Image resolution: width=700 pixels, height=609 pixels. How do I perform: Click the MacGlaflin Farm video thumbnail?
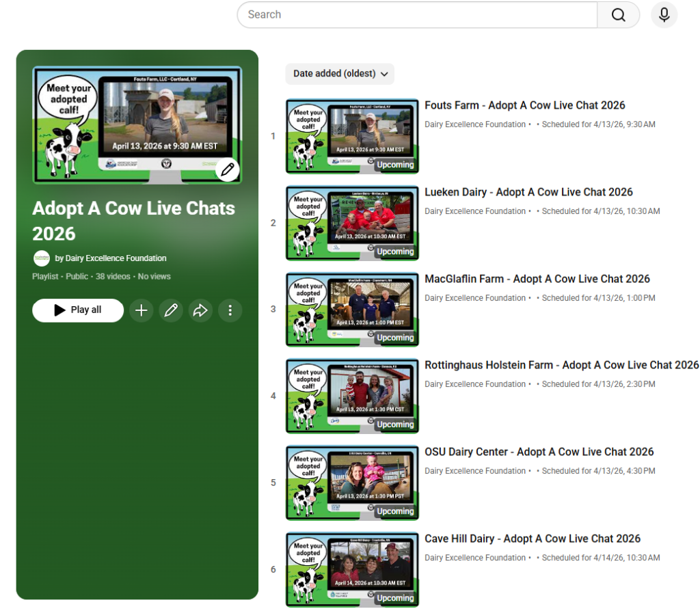[352, 310]
